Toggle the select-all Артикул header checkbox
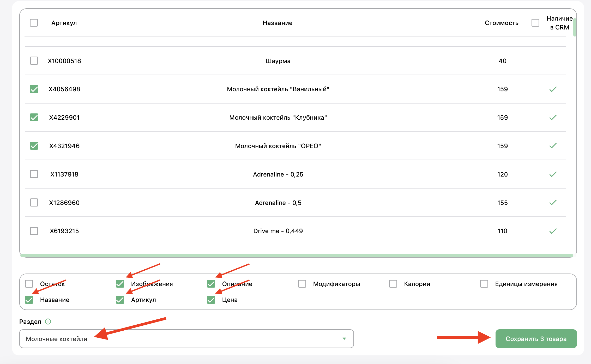 [34, 23]
